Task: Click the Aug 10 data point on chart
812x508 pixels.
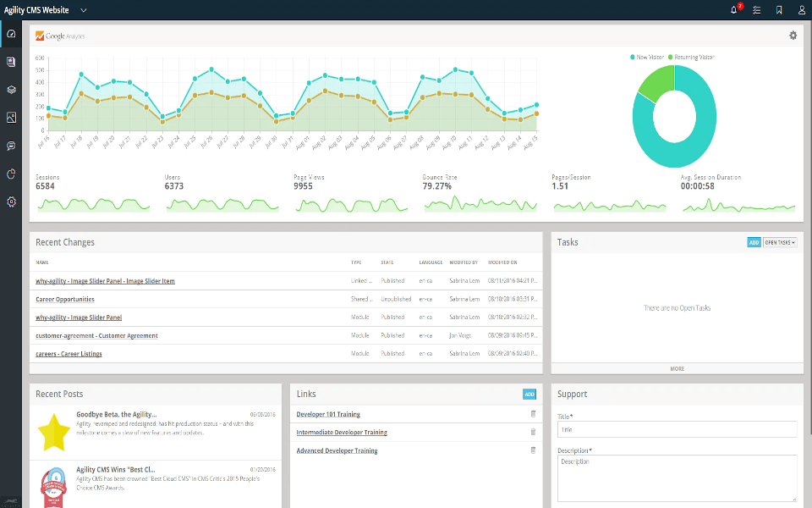Action: click(x=455, y=69)
